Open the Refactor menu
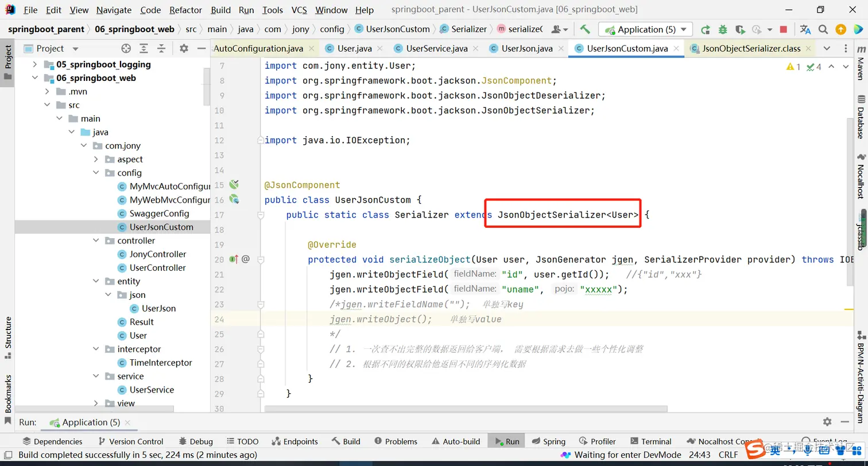This screenshot has width=868, height=466. click(x=185, y=10)
